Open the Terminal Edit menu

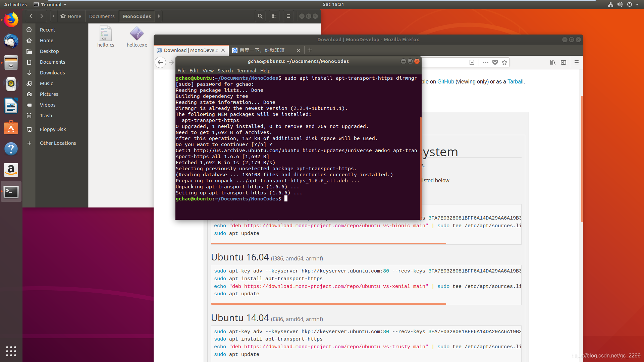(x=194, y=71)
